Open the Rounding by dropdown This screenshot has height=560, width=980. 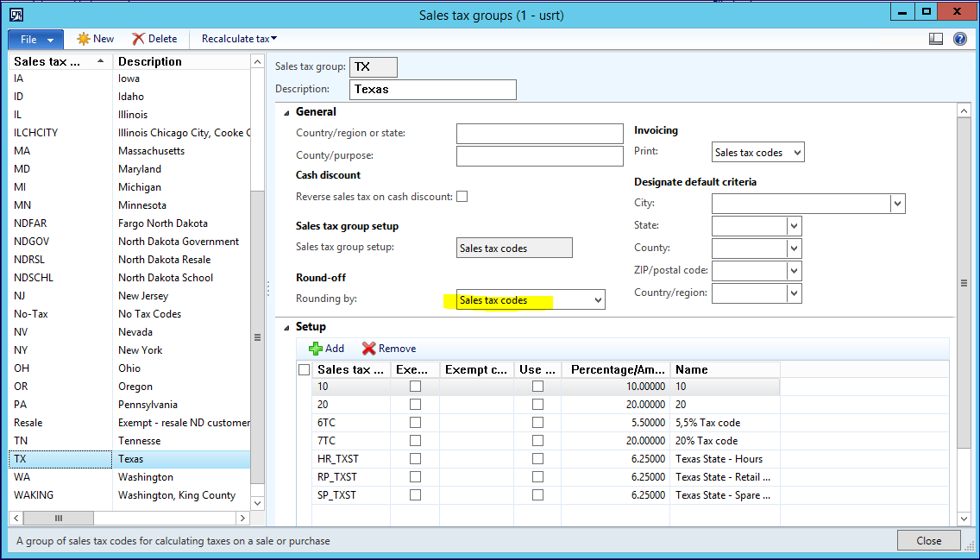pos(597,300)
